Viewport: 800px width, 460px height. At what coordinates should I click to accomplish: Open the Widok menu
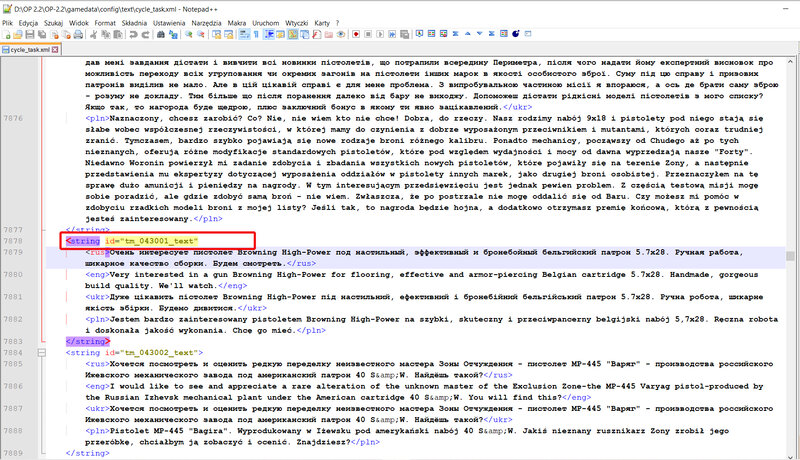78,21
